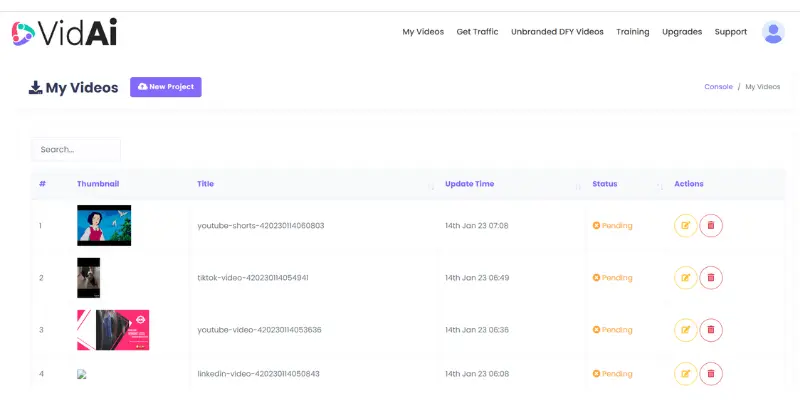The image size is (800, 400).
Task: Edit the linkedin-video-420230114050843 project
Action: [x=686, y=374]
